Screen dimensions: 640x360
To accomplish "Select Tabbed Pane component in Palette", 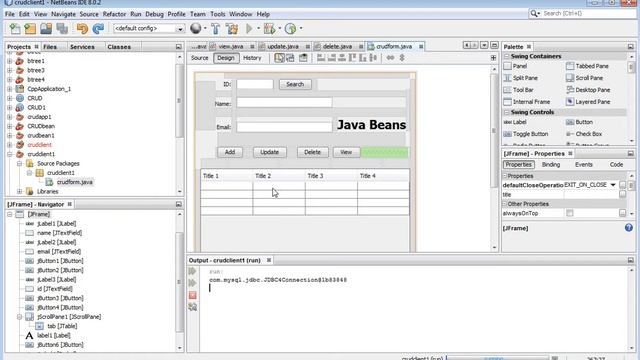I will [587, 66].
